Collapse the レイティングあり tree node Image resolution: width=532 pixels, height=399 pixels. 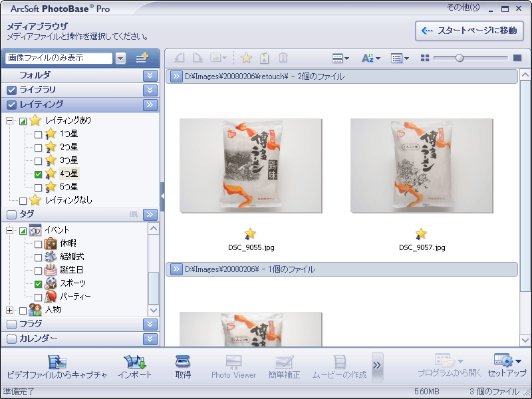9,121
